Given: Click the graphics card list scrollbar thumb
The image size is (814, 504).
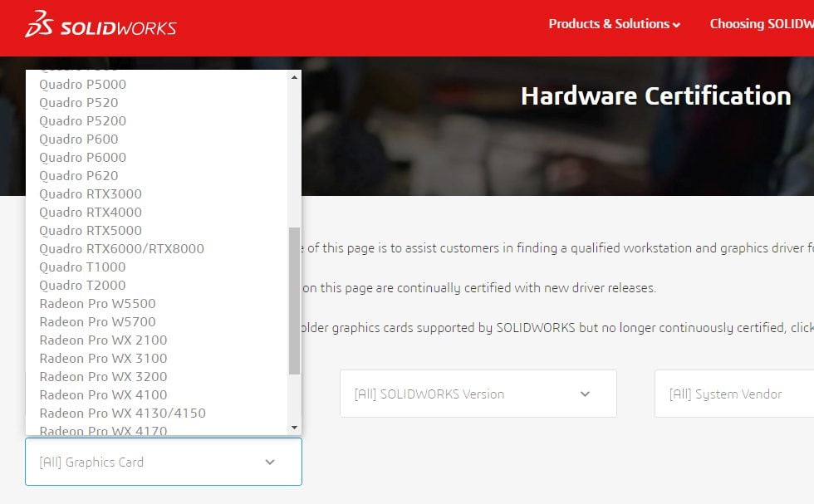Looking at the screenshot, I should 294,301.
